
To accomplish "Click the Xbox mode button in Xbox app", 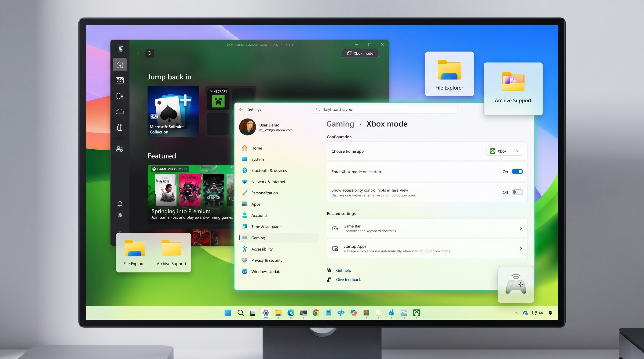I will click(x=360, y=54).
